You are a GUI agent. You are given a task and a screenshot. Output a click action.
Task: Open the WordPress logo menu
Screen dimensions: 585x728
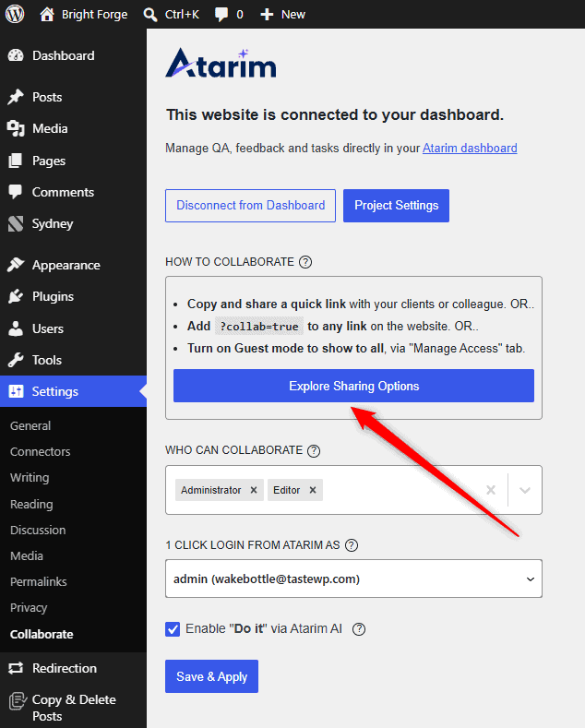tap(15, 14)
